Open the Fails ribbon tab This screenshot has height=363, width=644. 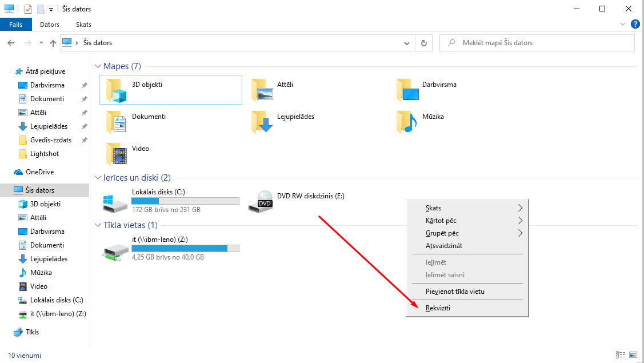15,25
